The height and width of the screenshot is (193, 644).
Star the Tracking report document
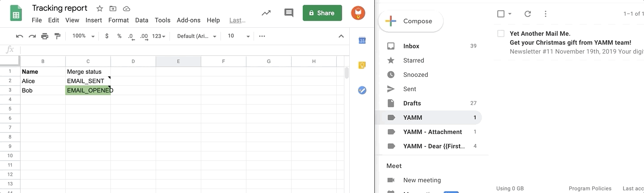click(x=100, y=8)
